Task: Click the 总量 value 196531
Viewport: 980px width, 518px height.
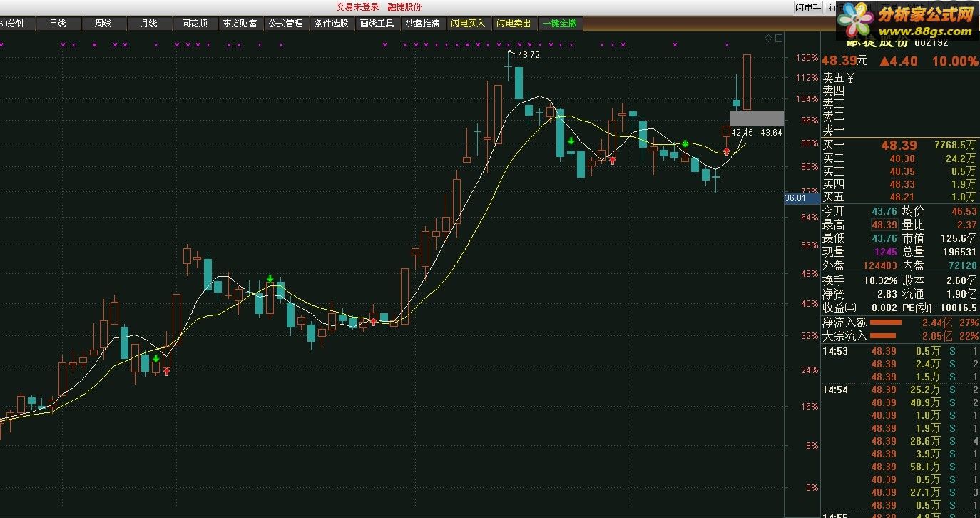Action: click(961, 252)
